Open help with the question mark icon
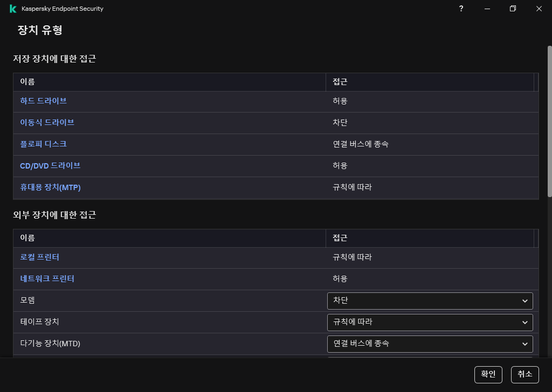Image resolution: width=552 pixels, height=392 pixels. (461, 9)
